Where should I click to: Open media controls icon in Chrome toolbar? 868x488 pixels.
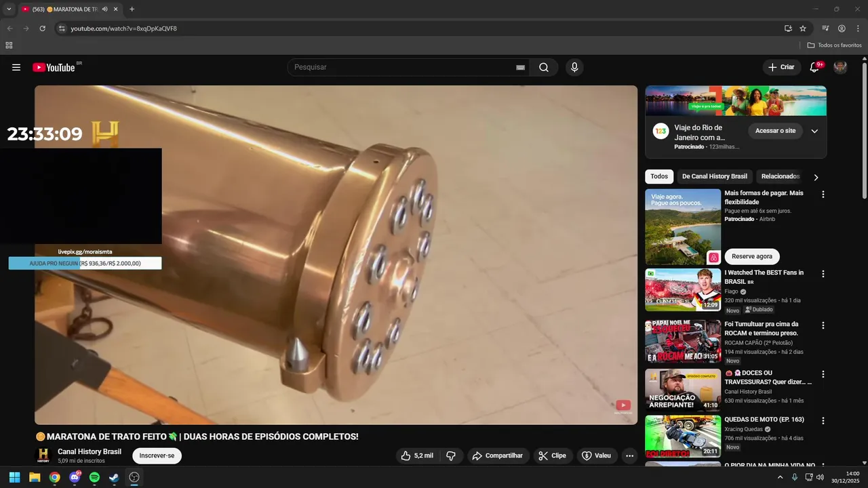pyautogui.click(x=825, y=28)
